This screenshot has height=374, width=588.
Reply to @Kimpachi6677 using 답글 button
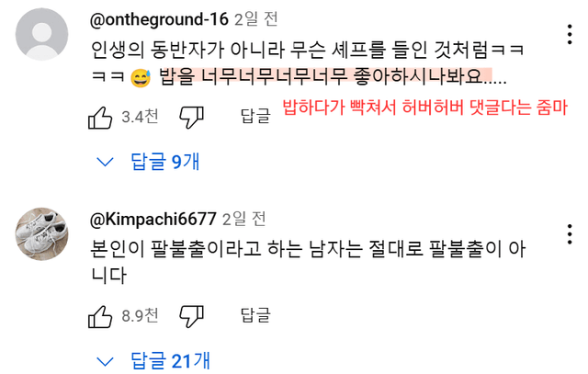coord(254,316)
